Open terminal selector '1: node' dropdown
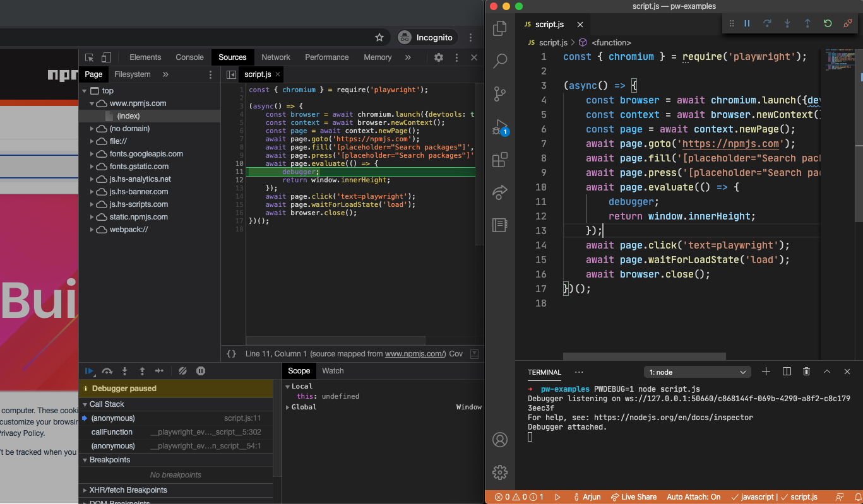The height and width of the screenshot is (504, 863). 698,372
